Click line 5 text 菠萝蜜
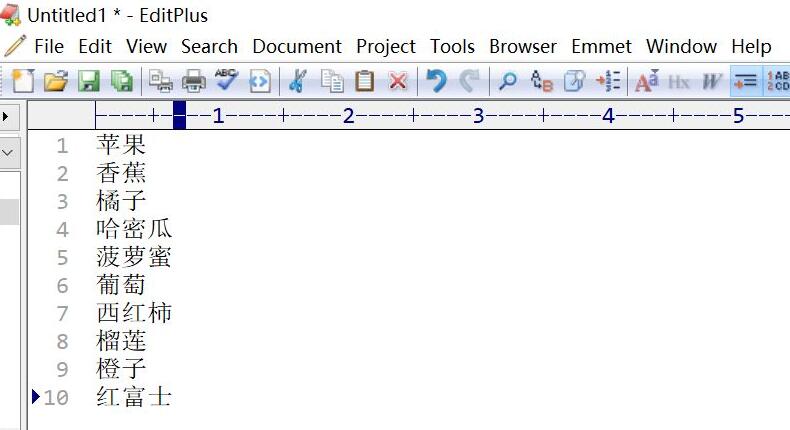Screen dimensions: 790x430 point(134,257)
